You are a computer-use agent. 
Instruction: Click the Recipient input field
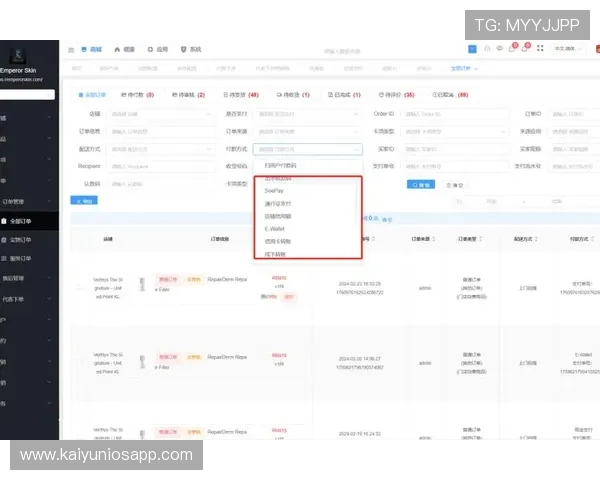click(x=161, y=167)
